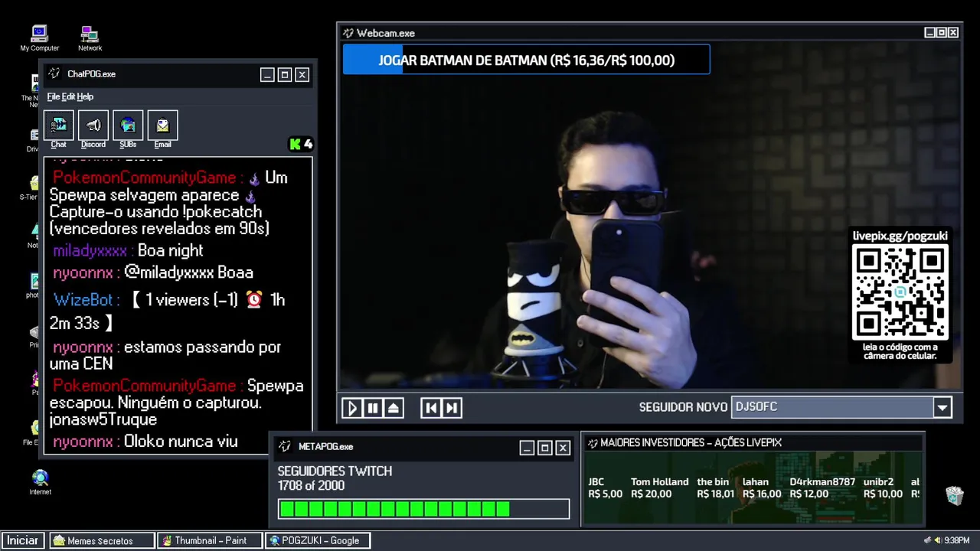This screenshot has height=551, width=980.
Task: Switch to Memes Secretos taskbar item
Action: click(x=102, y=540)
